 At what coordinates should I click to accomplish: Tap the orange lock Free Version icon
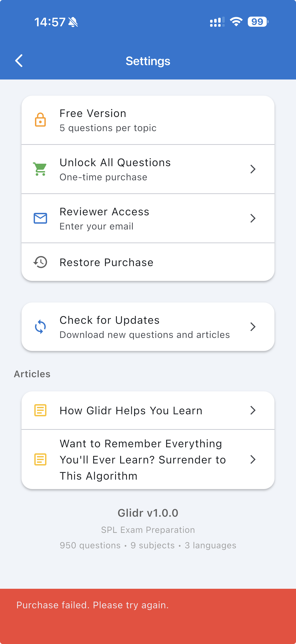click(x=40, y=120)
